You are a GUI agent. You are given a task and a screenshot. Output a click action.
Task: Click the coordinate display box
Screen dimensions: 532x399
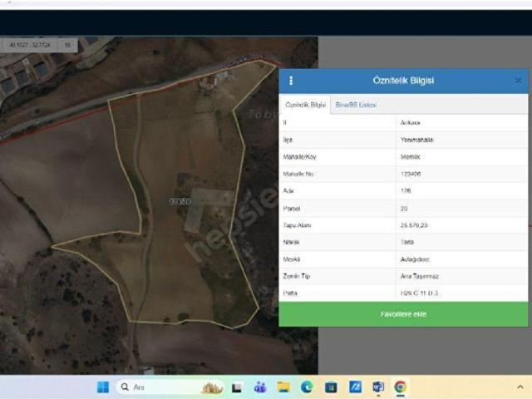coord(28,45)
